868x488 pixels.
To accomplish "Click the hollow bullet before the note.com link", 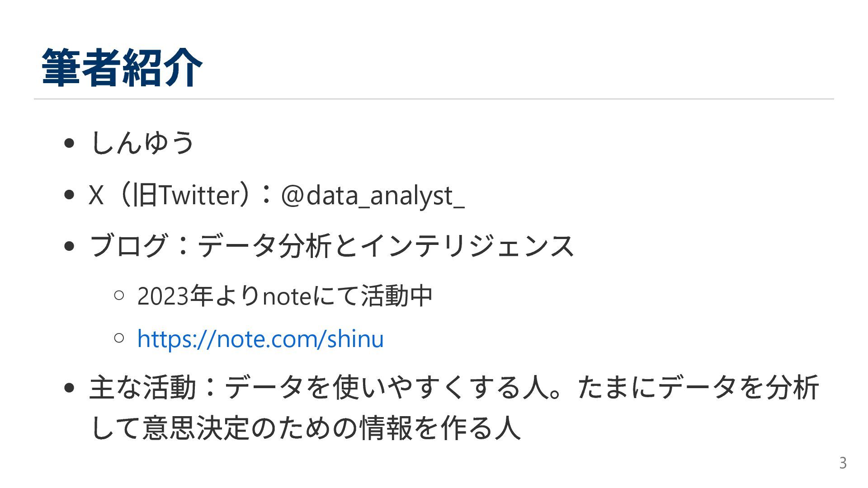I will pos(119,338).
